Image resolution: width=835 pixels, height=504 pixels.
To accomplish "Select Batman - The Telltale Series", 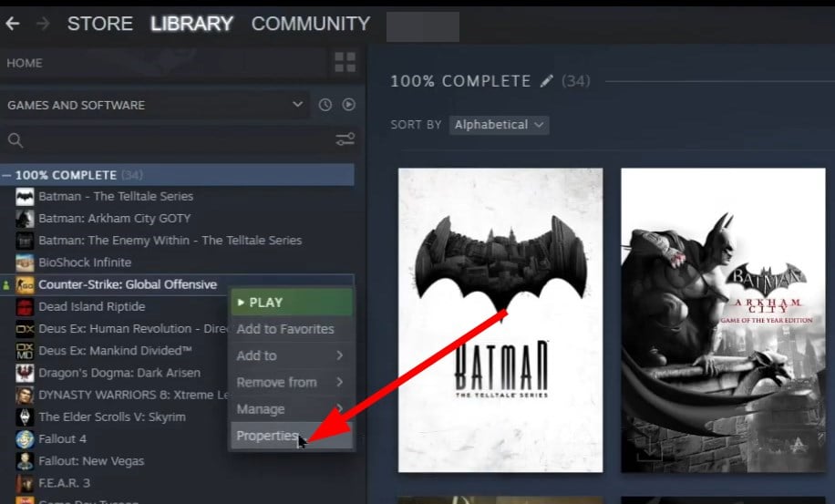I will (116, 196).
